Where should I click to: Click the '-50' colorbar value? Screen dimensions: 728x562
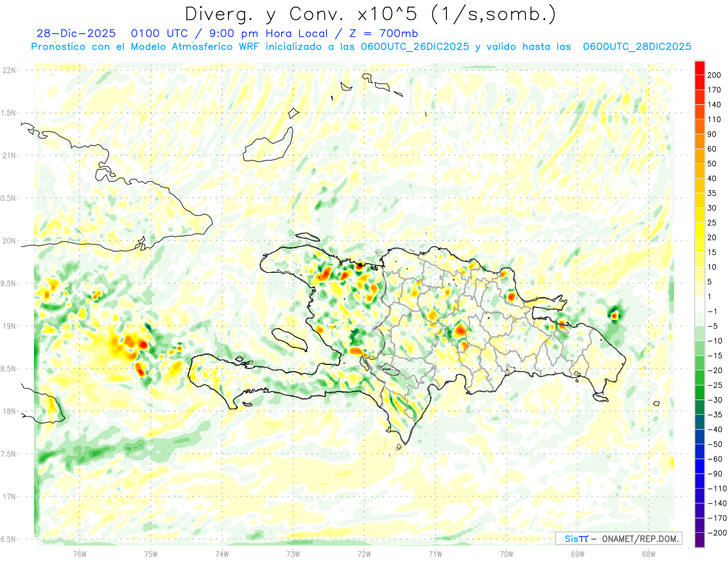(716, 444)
